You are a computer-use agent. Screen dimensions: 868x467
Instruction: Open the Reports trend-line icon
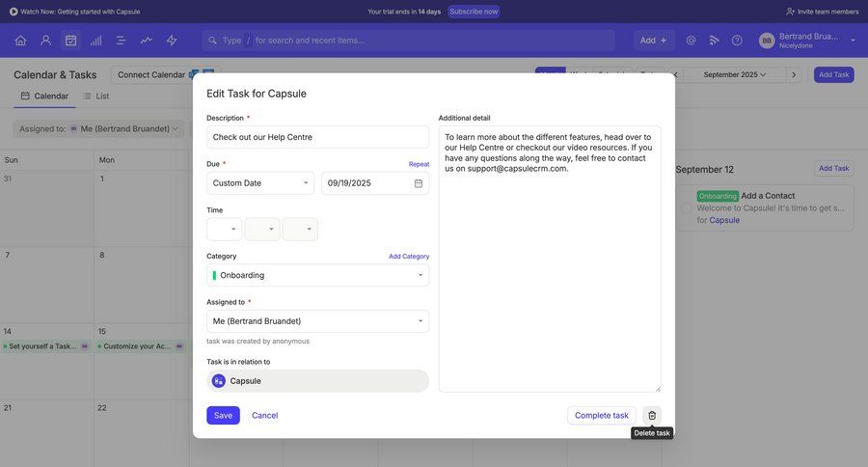click(x=147, y=41)
